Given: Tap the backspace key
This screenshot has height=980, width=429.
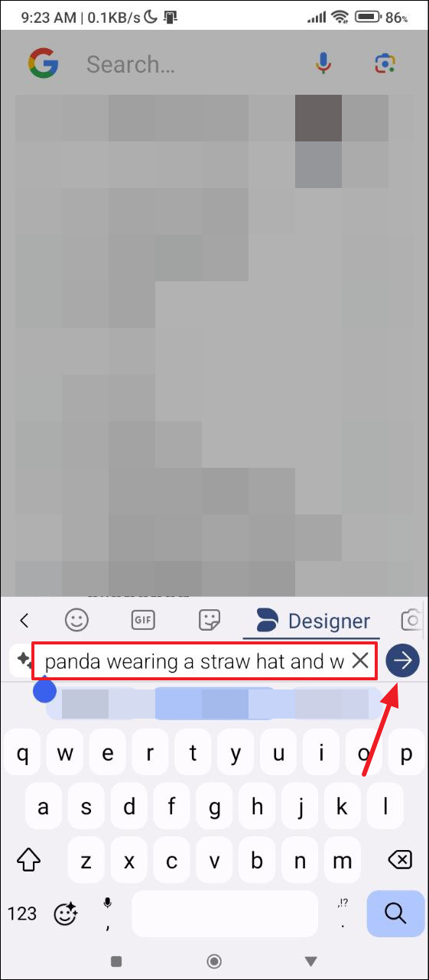Looking at the screenshot, I should coord(400,858).
